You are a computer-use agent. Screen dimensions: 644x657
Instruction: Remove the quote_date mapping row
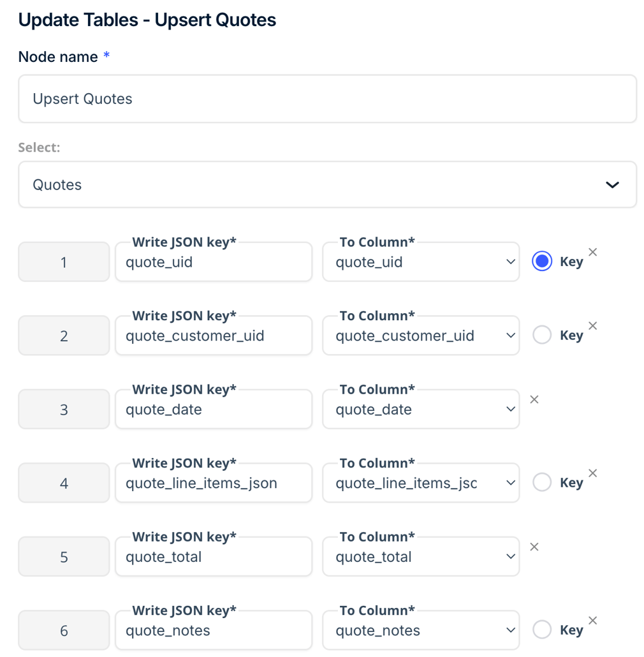pyautogui.click(x=534, y=399)
